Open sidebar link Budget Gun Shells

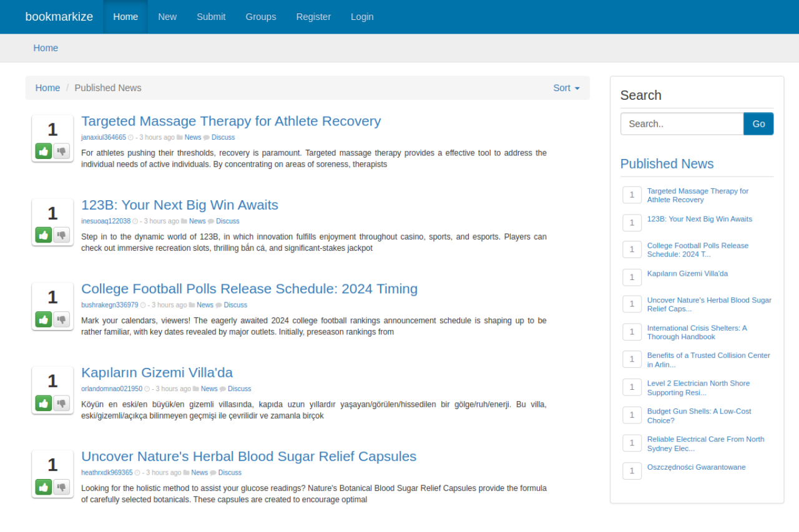(x=699, y=416)
